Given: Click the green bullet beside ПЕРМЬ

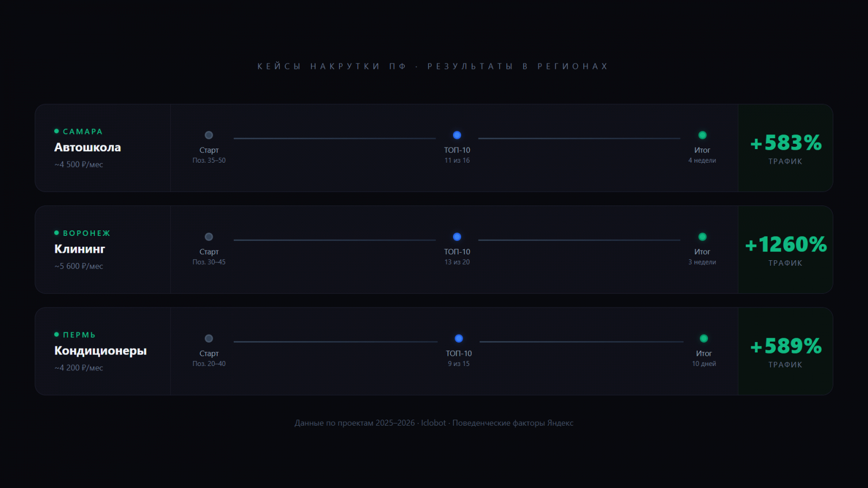Looking at the screenshot, I should pos(56,335).
